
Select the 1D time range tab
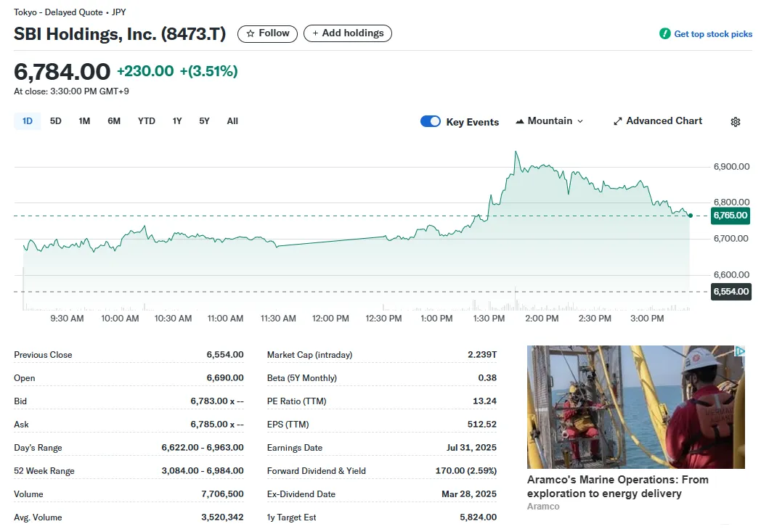coord(28,121)
